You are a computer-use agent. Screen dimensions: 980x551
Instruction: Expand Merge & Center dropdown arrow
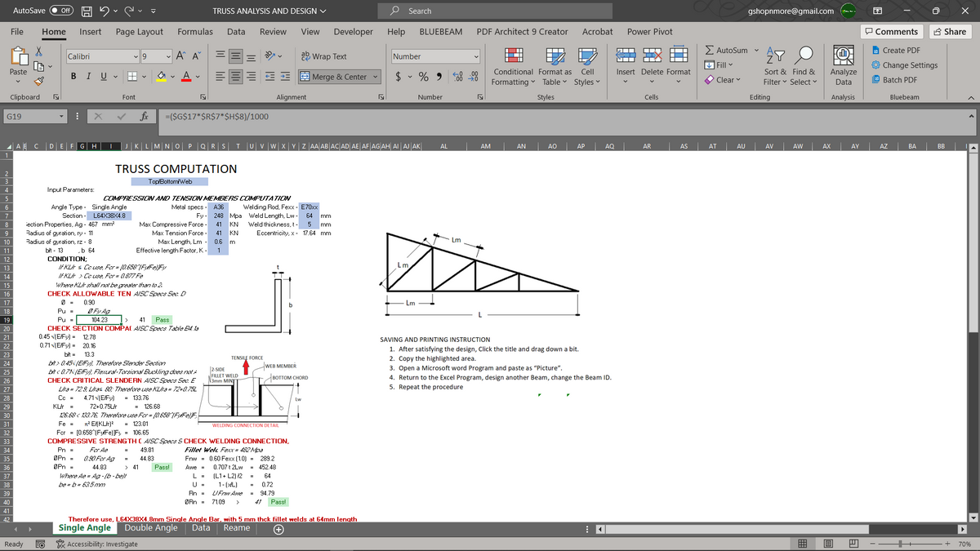point(376,78)
